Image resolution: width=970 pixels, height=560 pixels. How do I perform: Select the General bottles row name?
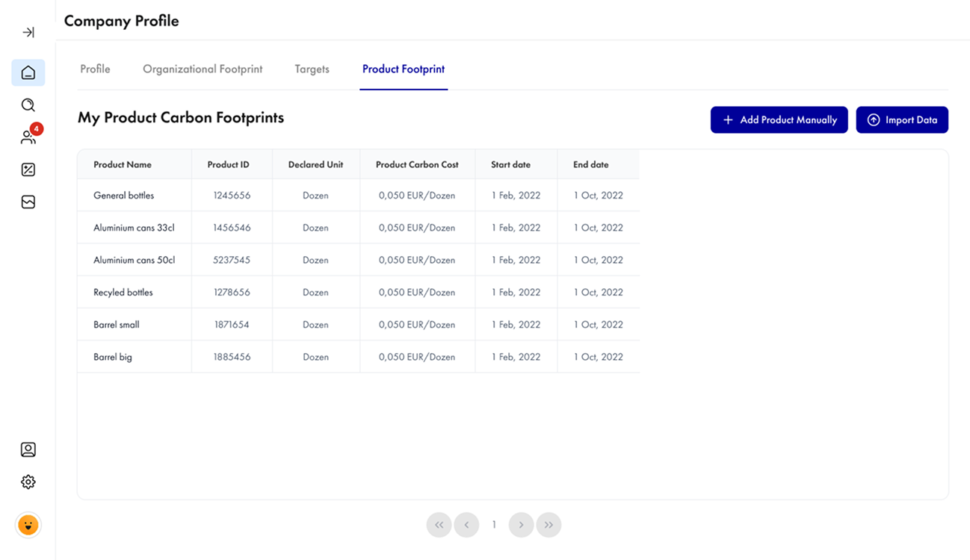(x=123, y=196)
